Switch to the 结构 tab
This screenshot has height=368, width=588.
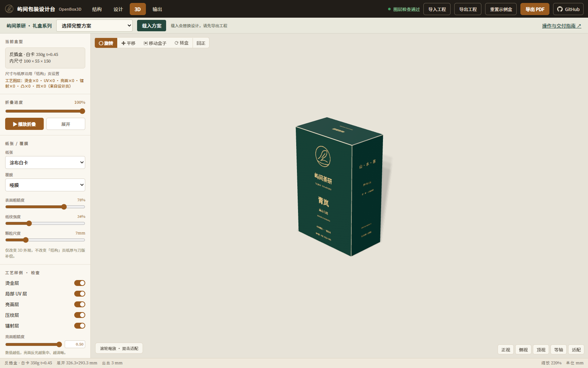pyautogui.click(x=97, y=9)
